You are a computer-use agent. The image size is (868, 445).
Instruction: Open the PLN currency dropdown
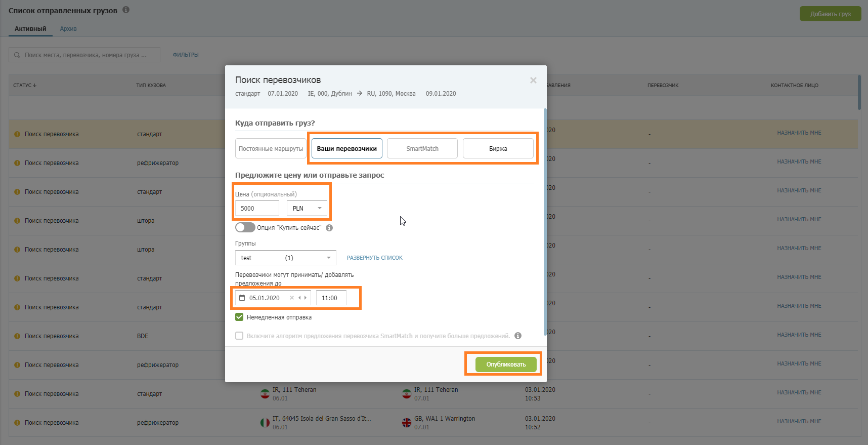pyautogui.click(x=307, y=208)
